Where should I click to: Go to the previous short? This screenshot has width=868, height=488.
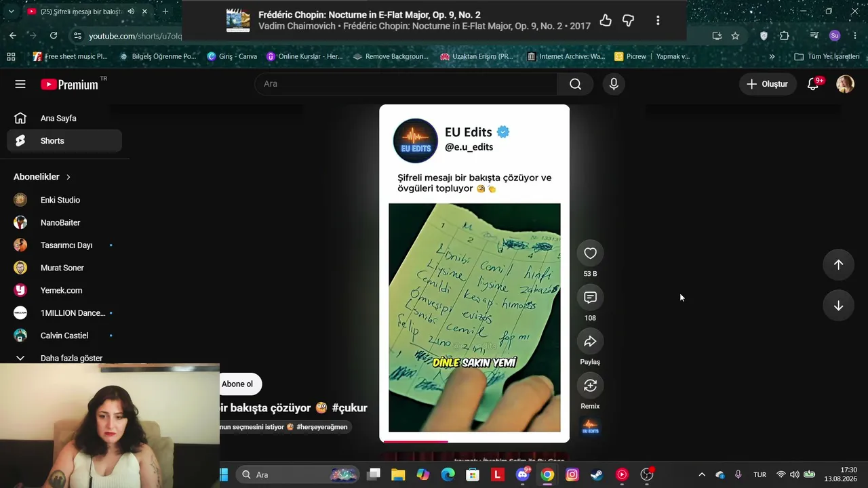[838, 265]
